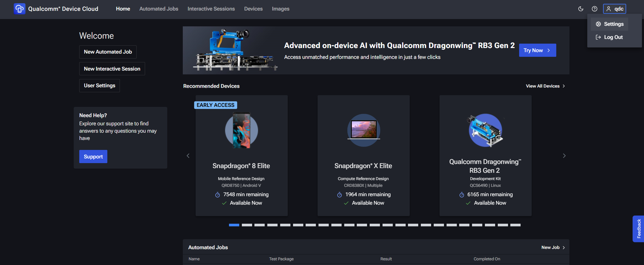Choose Log Out in the user menu
The image size is (644, 265).
[x=609, y=37]
